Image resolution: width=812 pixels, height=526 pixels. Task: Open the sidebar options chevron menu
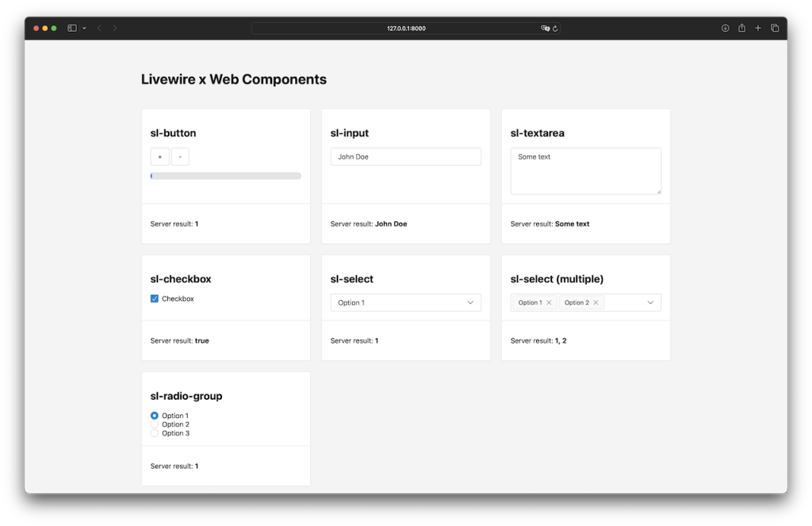(84, 28)
